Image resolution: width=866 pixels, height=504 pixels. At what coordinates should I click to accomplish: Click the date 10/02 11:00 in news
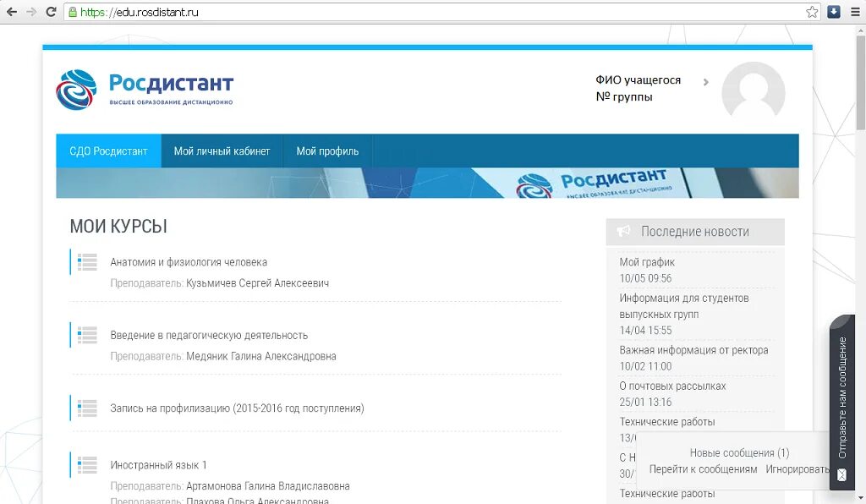[645, 366]
